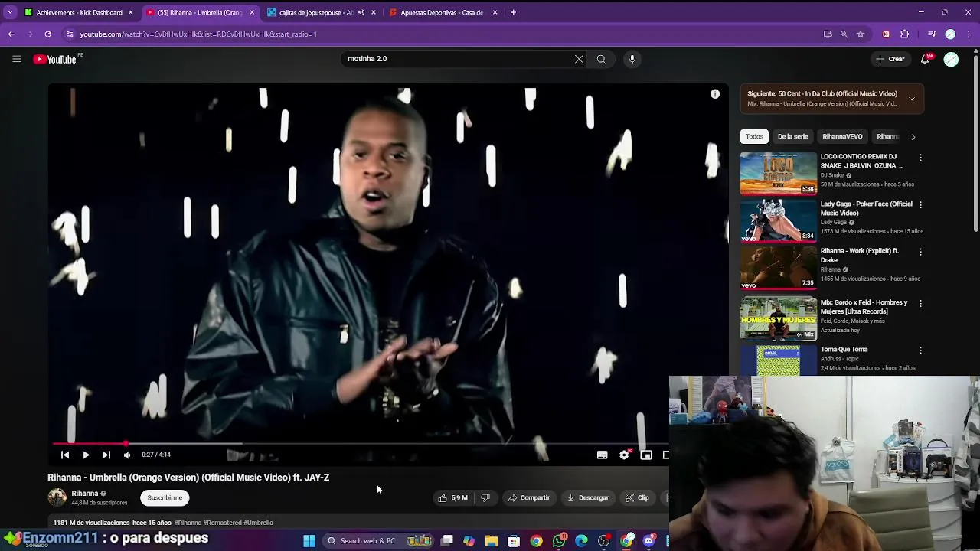The width and height of the screenshot is (980, 551).
Task: Open WhatsApp from the taskbar
Action: [560, 541]
